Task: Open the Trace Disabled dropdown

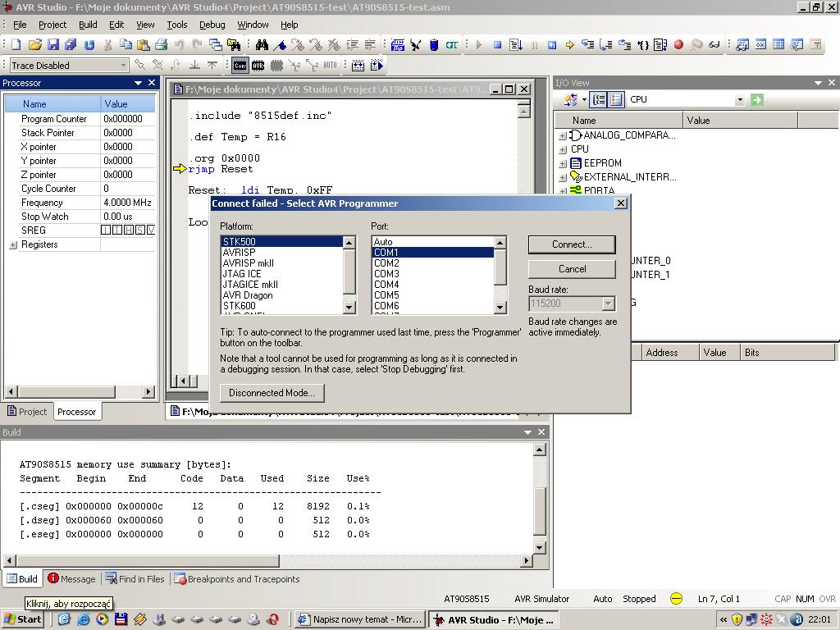Action: coord(124,66)
